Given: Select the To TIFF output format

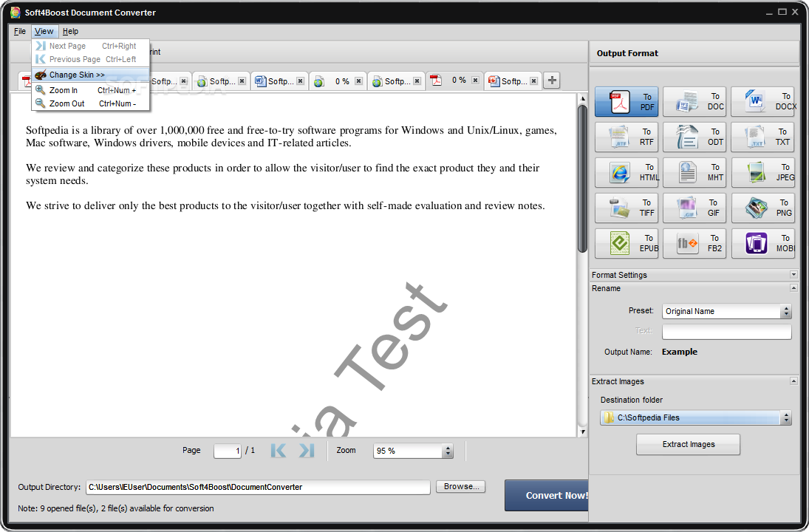Looking at the screenshot, I should (x=627, y=208).
